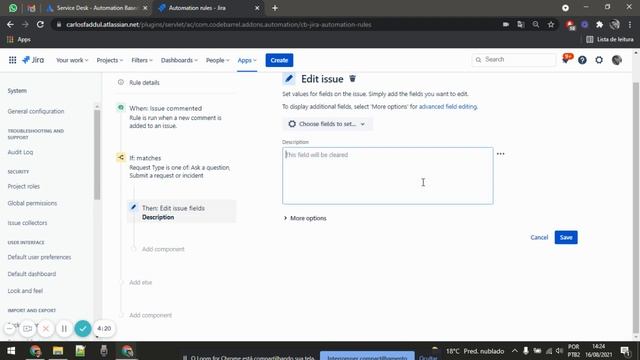Screen dimensions: 640x360
Task: Click the bottom Add component
Action: tap(150, 315)
